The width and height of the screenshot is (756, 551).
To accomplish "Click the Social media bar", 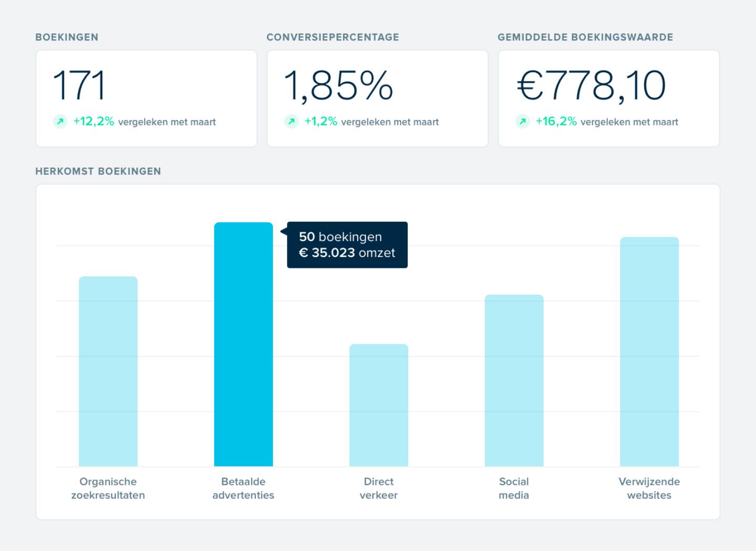I will (514, 380).
